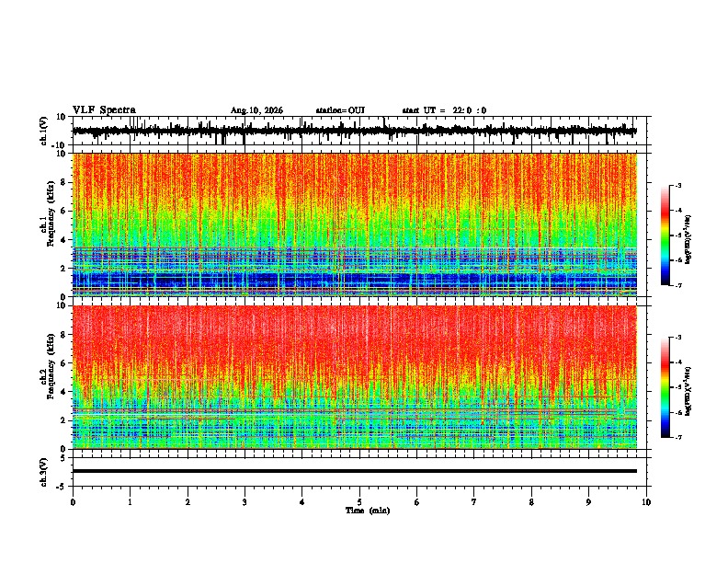Click the '-4' tick of ch.2 color bar

(677, 362)
